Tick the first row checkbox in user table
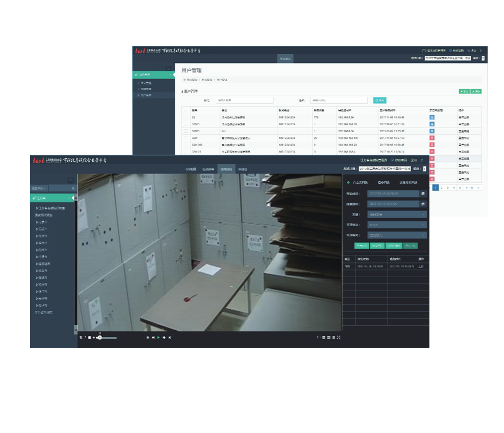The width and height of the screenshot is (504, 433). point(185,117)
